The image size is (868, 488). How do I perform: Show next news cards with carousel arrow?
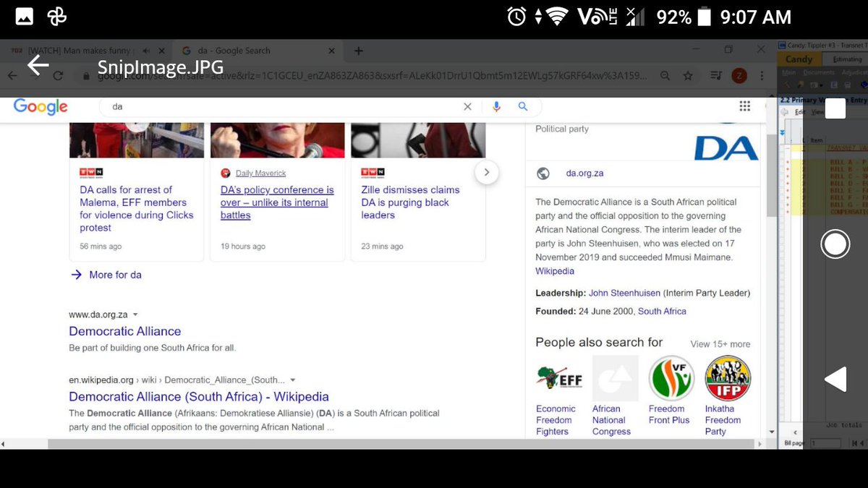tap(487, 172)
